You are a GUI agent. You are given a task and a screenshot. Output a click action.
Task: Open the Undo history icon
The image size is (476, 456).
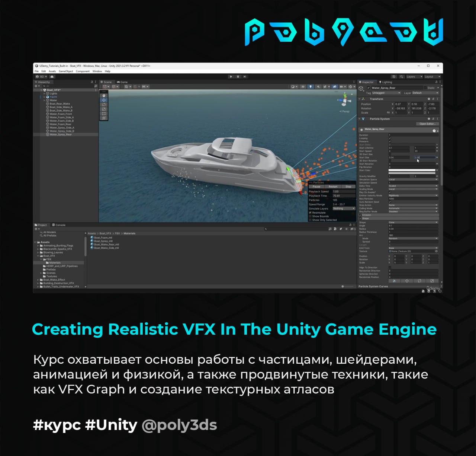point(394,77)
